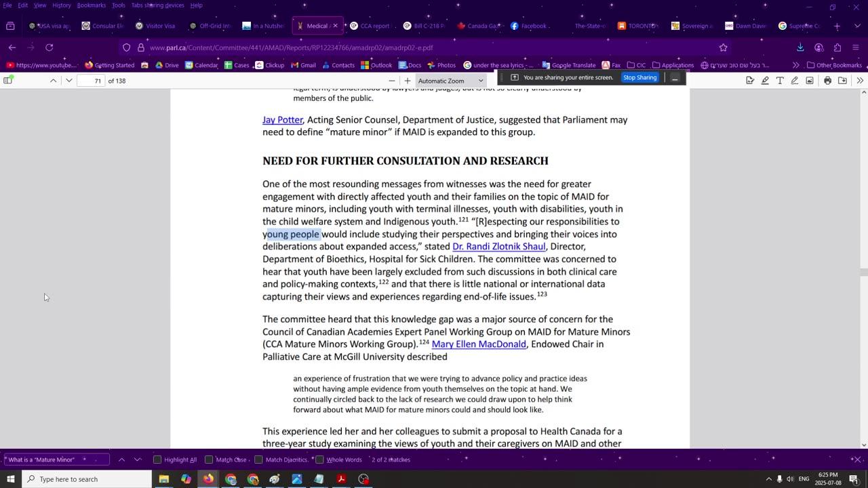868x488 pixels.
Task: Find the next match arrow
Action: pos(138,460)
